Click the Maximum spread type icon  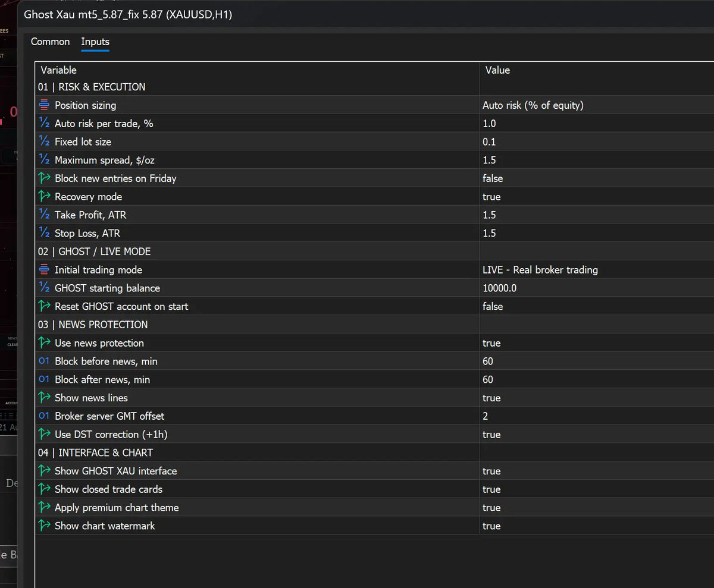point(44,160)
